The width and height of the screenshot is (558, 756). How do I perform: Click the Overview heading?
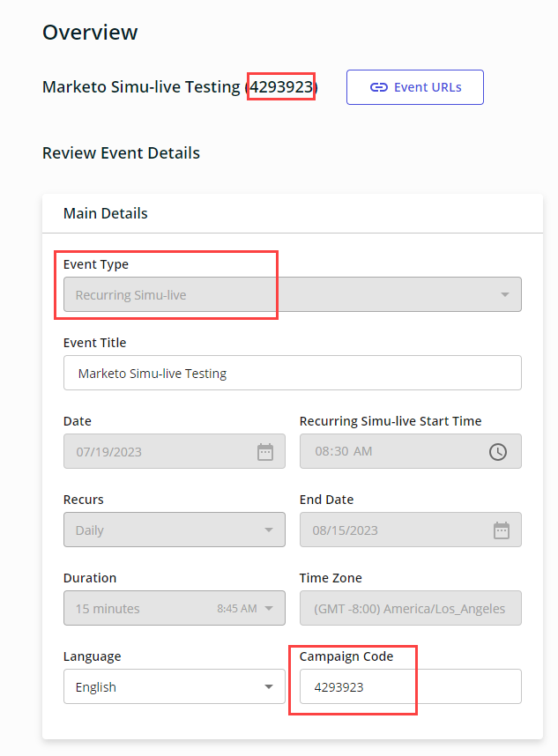click(90, 33)
